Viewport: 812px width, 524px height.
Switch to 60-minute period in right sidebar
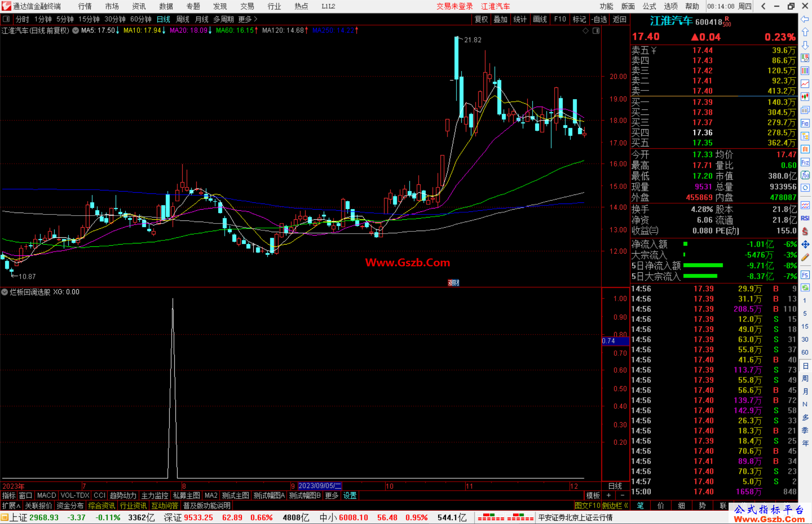click(804, 352)
